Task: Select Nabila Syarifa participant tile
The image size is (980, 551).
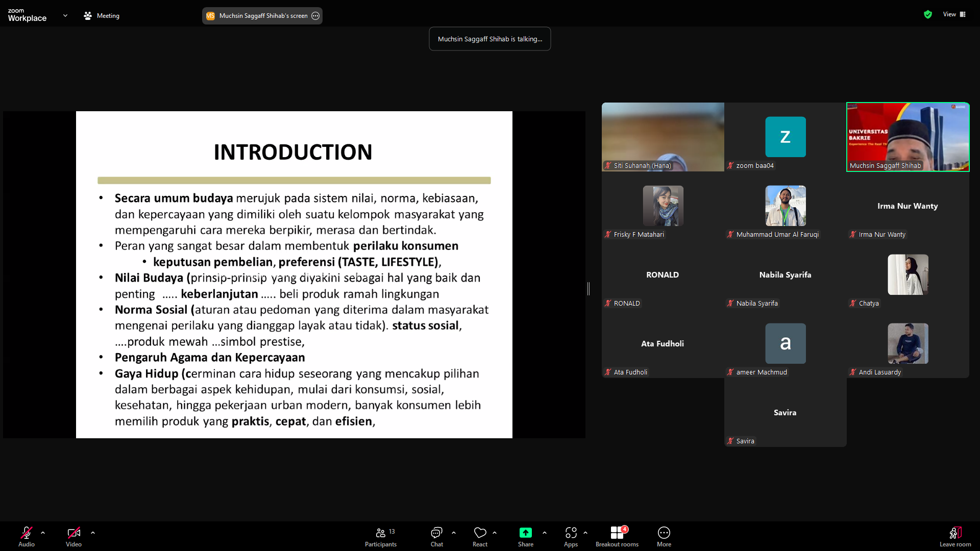Action: point(785,274)
